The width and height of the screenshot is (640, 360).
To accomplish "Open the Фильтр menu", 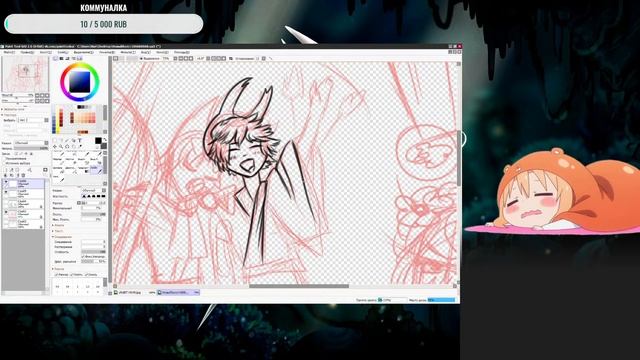I will point(127,53).
